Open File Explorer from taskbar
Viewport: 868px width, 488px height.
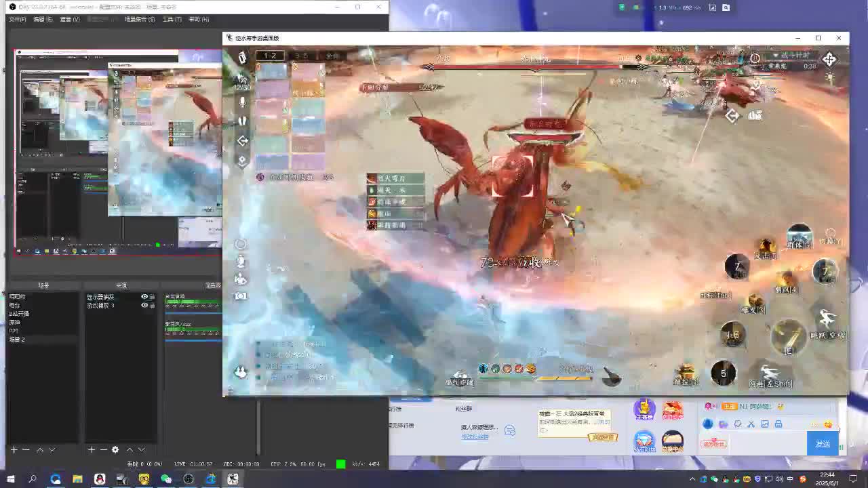(77, 479)
